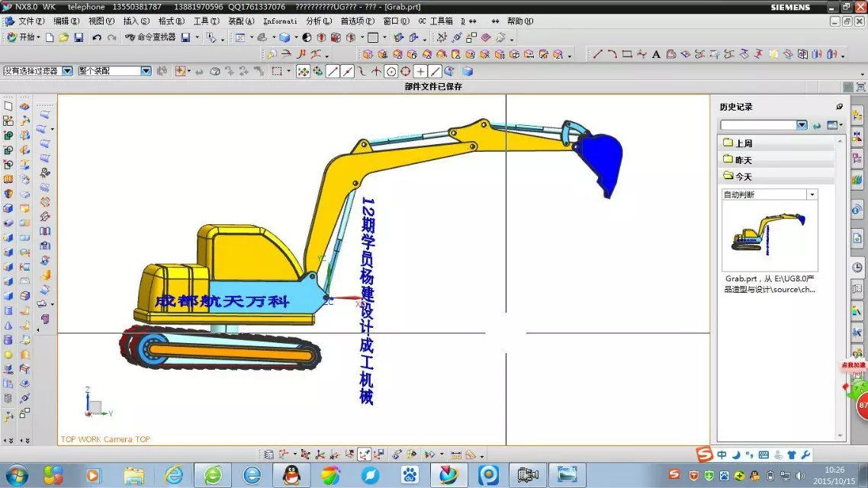Image resolution: width=868 pixels, height=488 pixels.
Task: Save the part with the floppy disk icon
Action: (x=79, y=37)
